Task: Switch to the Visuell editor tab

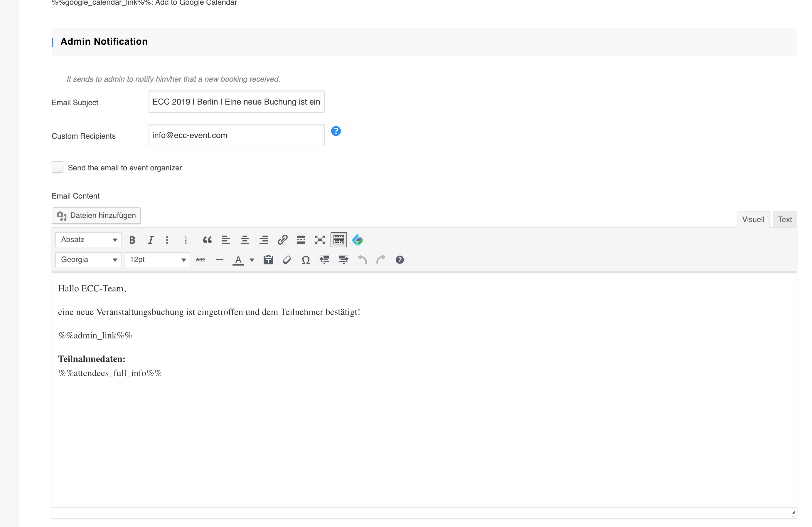Action: [x=753, y=219]
